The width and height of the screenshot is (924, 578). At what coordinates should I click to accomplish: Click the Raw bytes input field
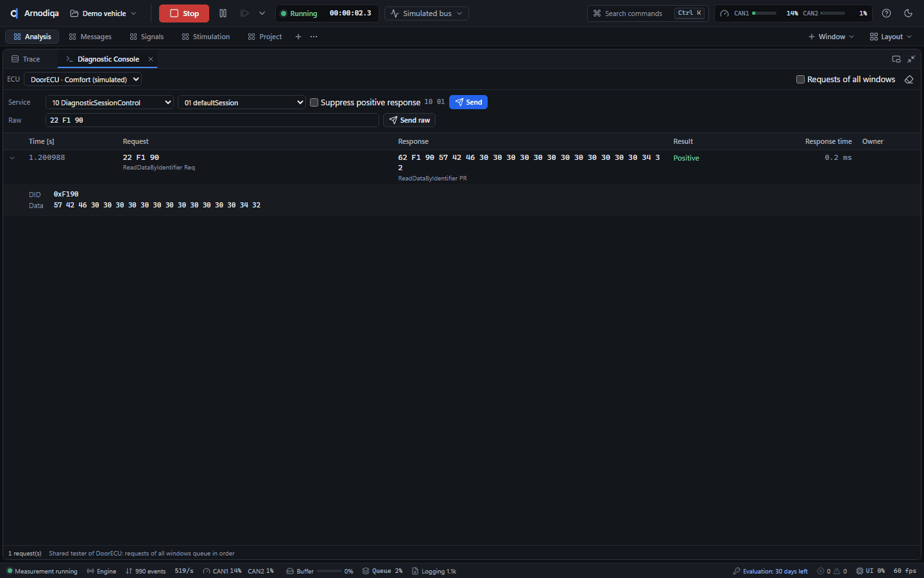[x=212, y=120]
